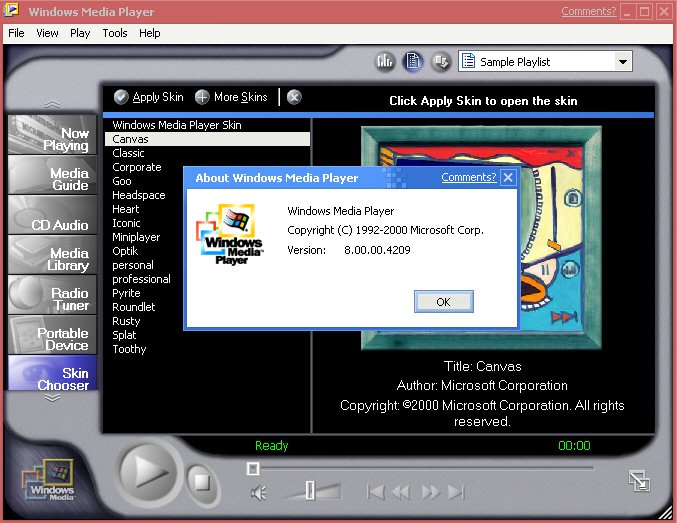Click the Stop button

(202, 482)
